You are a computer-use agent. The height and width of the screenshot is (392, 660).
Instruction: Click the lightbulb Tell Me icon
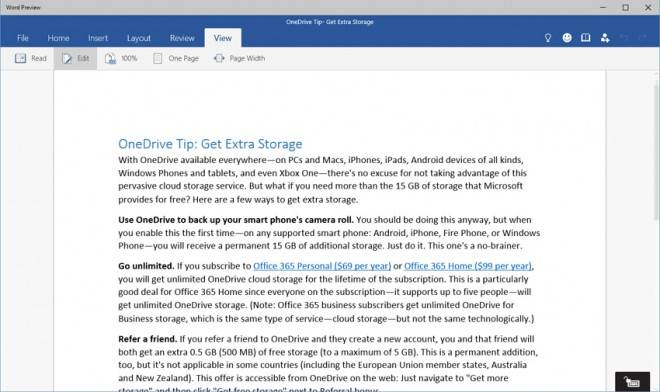click(548, 38)
